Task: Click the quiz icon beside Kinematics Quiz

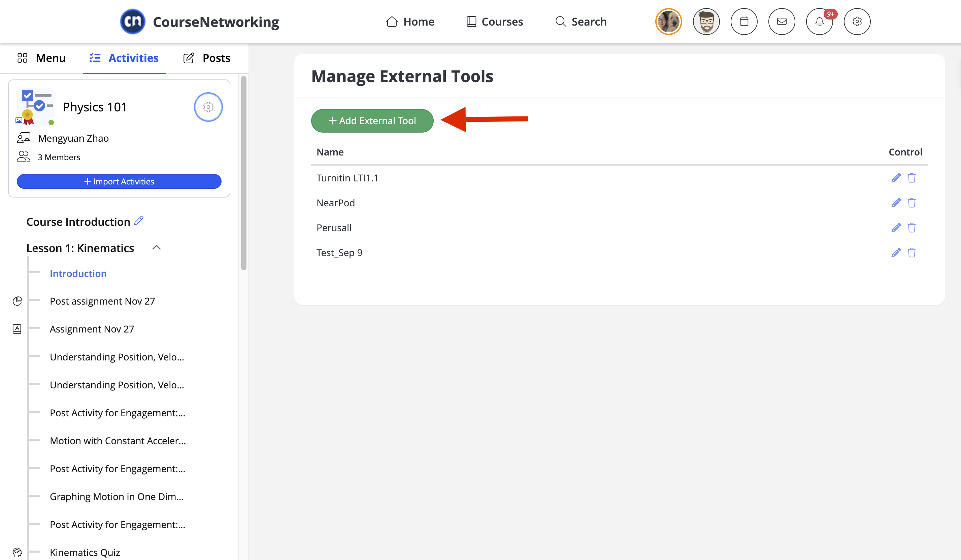Action: [x=18, y=552]
